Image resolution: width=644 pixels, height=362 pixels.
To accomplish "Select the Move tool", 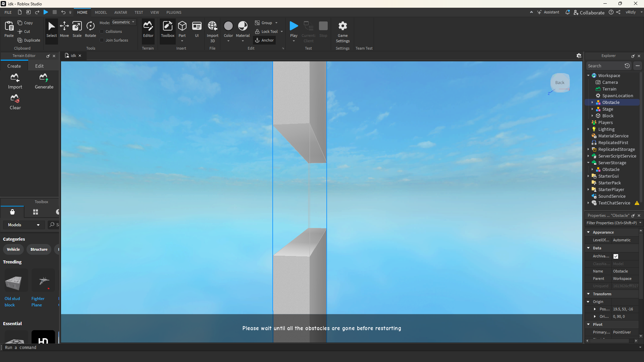I will point(64,29).
